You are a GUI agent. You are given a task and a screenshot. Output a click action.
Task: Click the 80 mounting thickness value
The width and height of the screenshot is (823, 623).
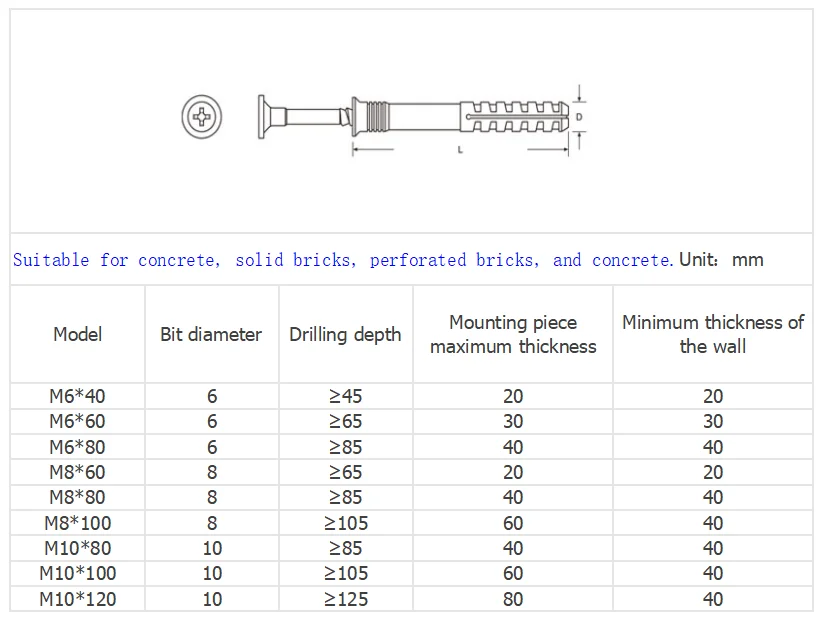coord(513,599)
